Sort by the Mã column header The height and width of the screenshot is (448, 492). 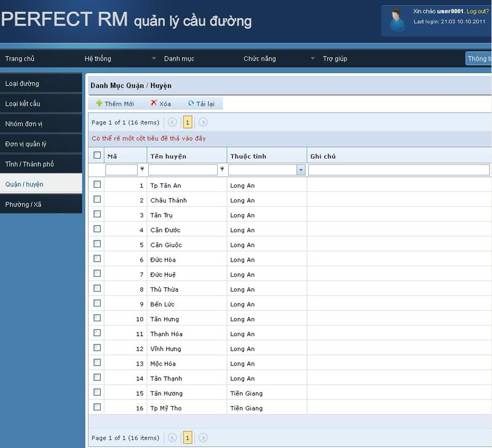125,156
